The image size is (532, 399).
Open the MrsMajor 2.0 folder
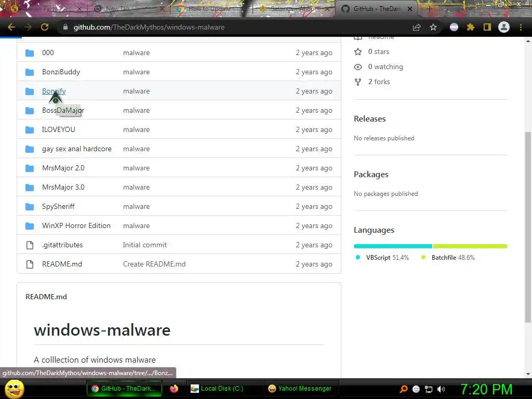(63, 168)
